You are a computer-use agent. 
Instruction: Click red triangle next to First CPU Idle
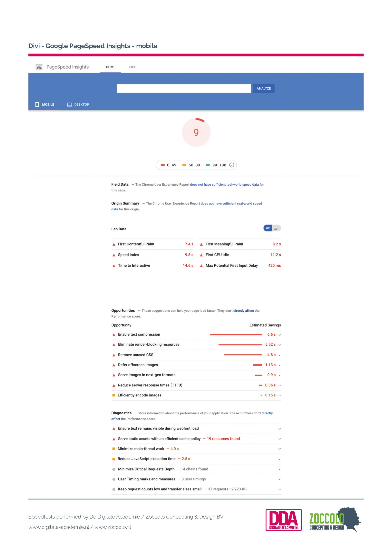201,255
